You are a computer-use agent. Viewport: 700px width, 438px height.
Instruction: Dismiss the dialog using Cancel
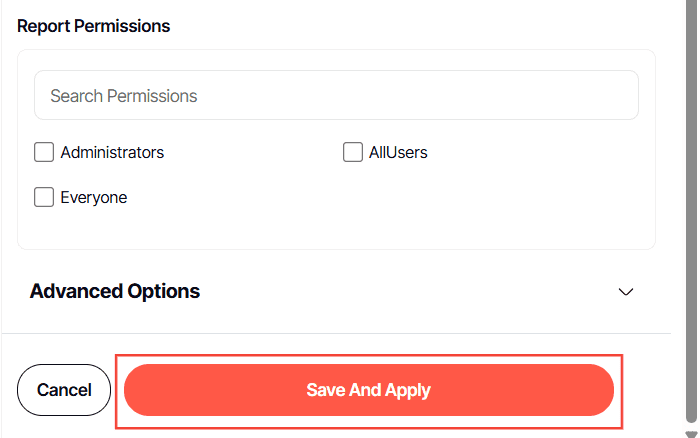[64, 390]
